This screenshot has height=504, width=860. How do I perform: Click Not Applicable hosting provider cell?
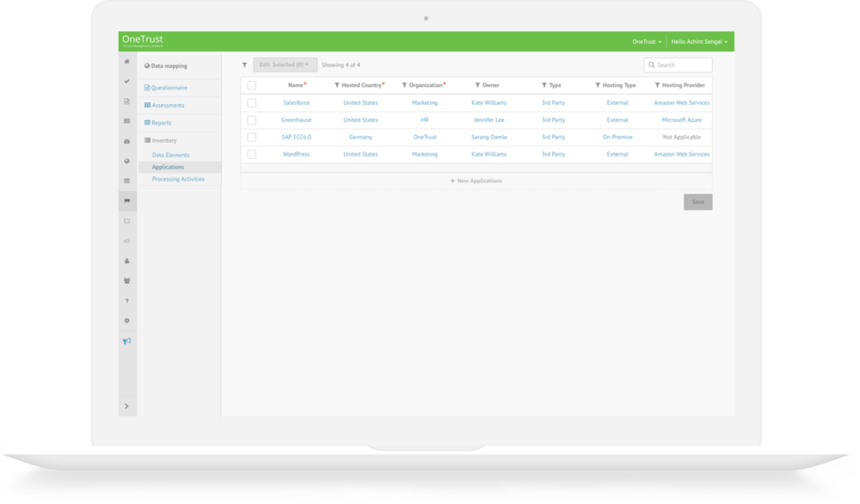pyautogui.click(x=681, y=137)
